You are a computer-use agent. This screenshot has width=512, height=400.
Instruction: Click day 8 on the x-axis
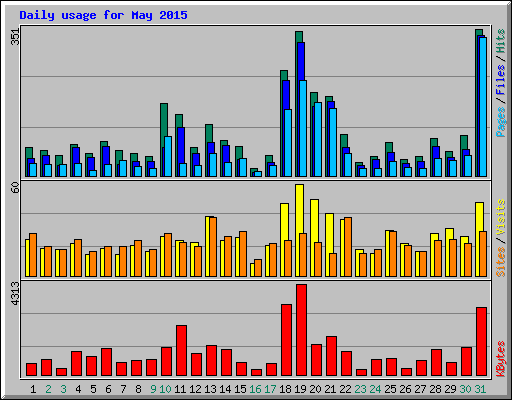coord(138,389)
